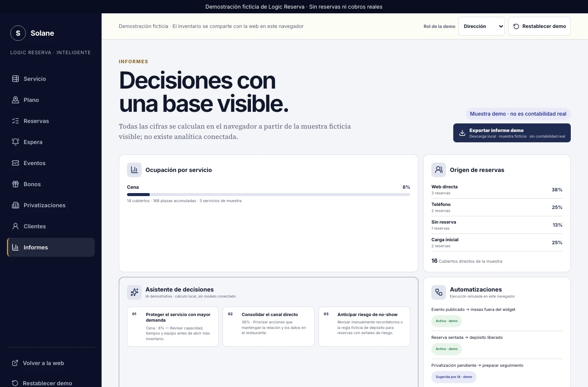Click the reset arrow icon in sidebar footer
The width and height of the screenshot is (588, 387).
(15, 383)
